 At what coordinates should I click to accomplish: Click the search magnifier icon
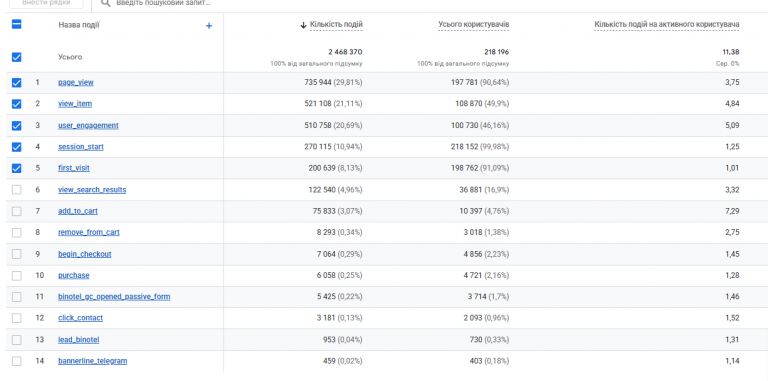pos(105,3)
